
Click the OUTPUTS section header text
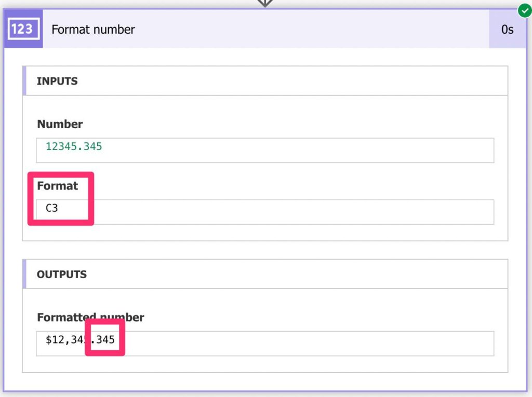61,274
